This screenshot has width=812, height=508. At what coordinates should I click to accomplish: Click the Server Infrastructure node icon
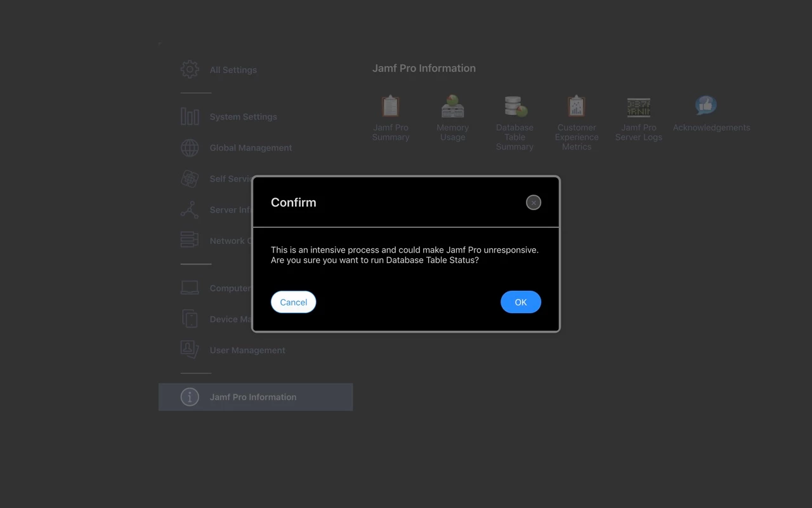click(x=190, y=210)
